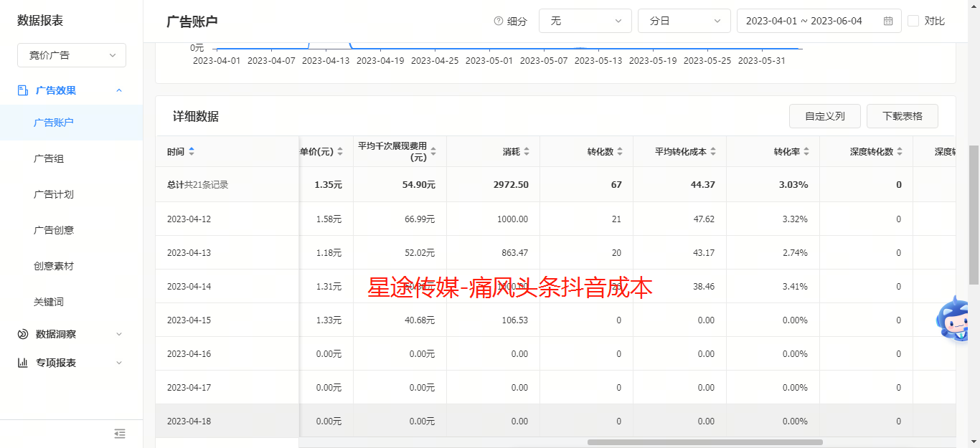Click the 自定义列 button

click(824, 115)
